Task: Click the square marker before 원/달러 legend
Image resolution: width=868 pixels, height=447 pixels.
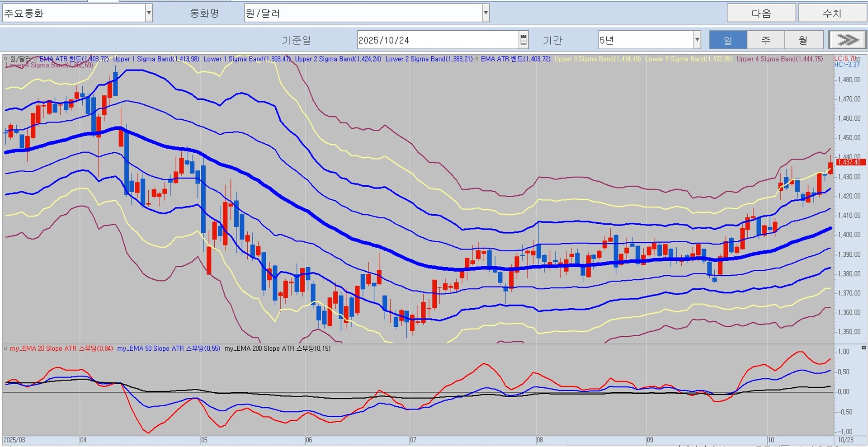Action: (x=5, y=59)
